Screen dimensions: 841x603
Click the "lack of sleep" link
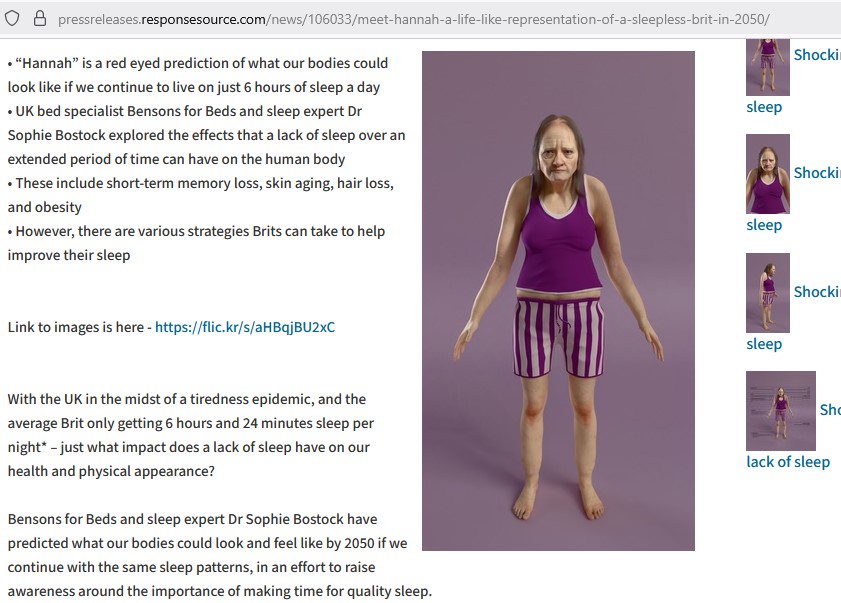coord(788,462)
